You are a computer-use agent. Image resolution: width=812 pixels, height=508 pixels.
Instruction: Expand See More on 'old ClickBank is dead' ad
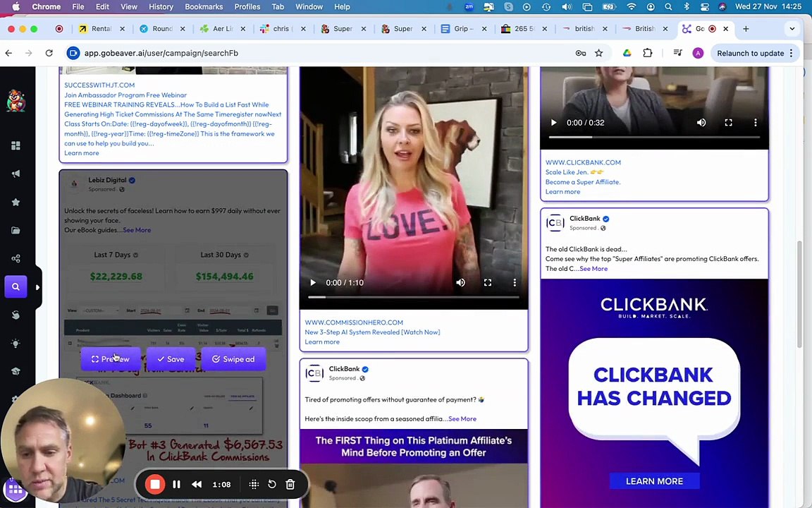click(x=593, y=269)
